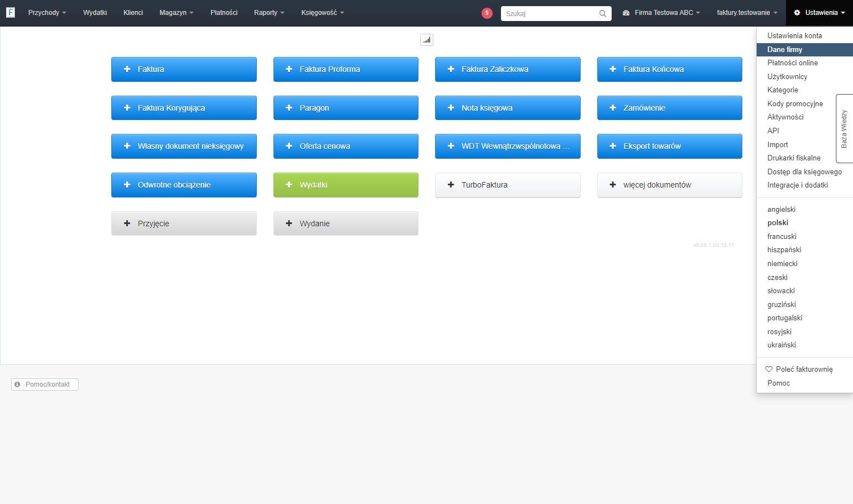Switch language to angielski
The image size is (853, 504).
coord(805,209)
